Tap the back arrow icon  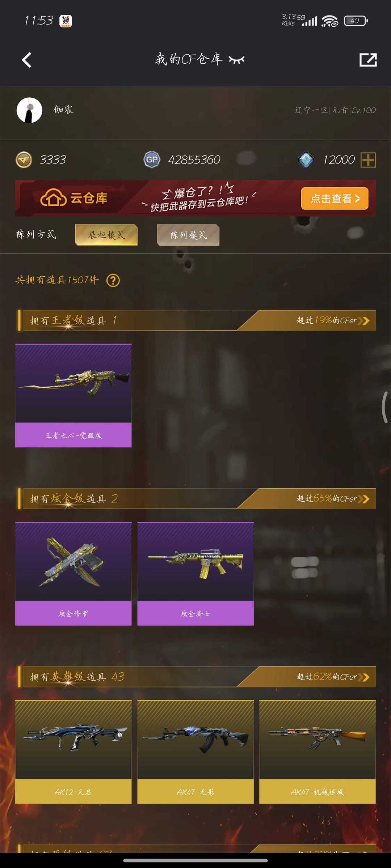pyautogui.click(x=27, y=60)
